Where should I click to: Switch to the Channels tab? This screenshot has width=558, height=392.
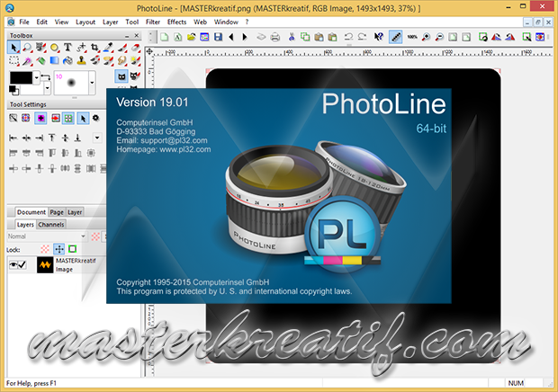pos(51,225)
